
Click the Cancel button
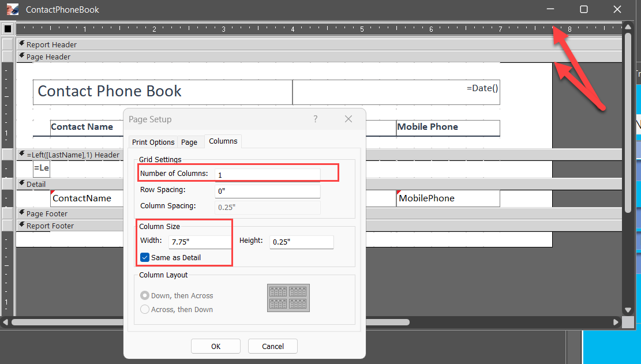[x=273, y=347]
